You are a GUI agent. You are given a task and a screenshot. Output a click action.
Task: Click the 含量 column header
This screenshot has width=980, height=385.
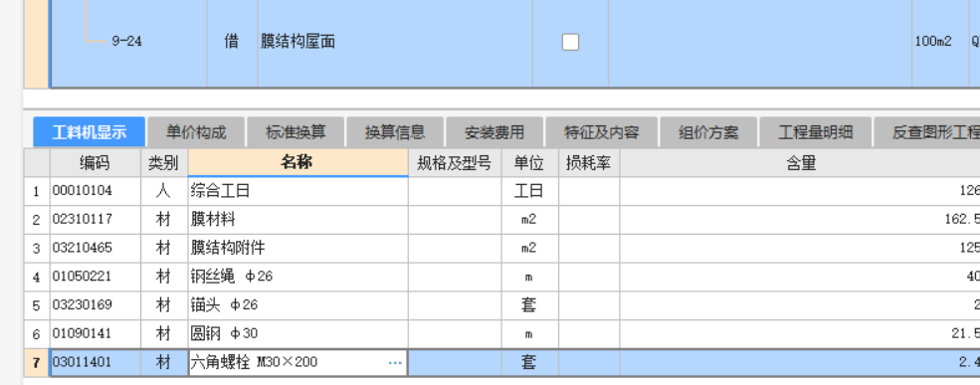(800, 163)
